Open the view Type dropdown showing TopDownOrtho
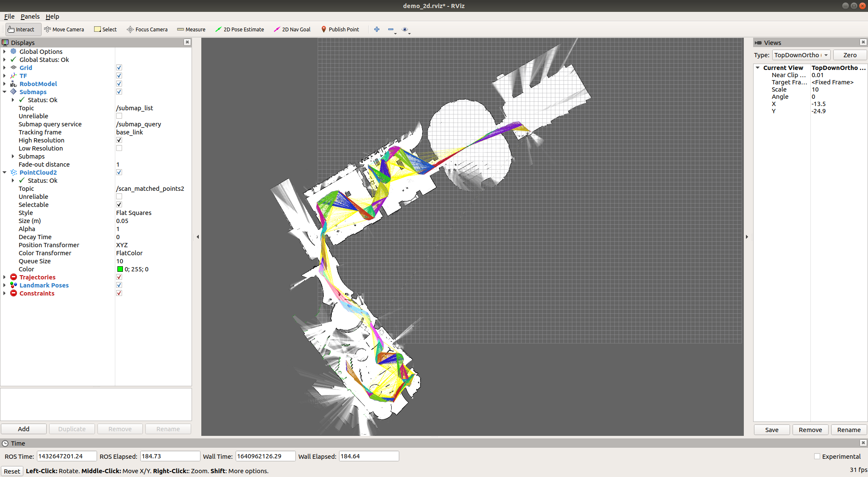The image size is (868, 477). click(x=801, y=55)
